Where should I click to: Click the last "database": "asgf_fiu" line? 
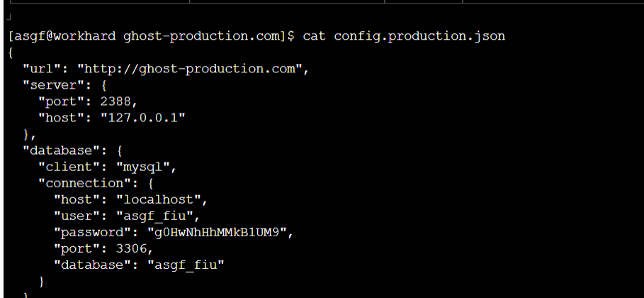[x=140, y=265]
